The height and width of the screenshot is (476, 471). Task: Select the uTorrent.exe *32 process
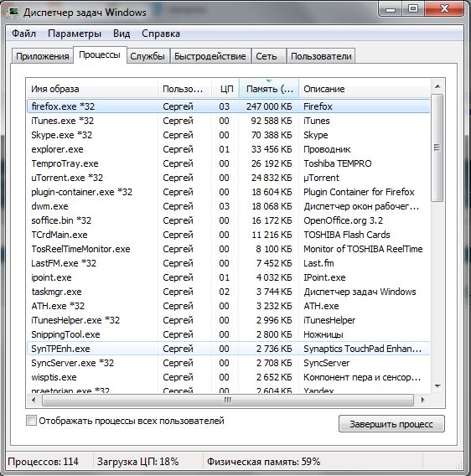click(228, 178)
